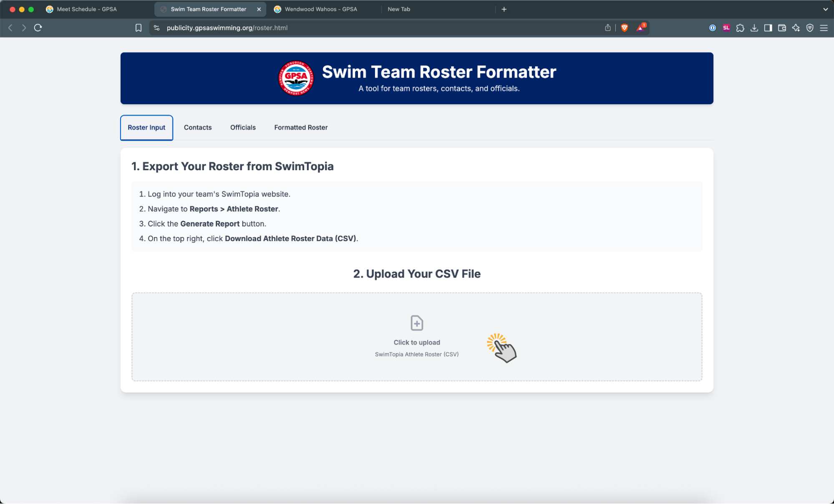The image size is (834, 504).
Task: Open site settings icon in address bar
Action: click(157, 28)
